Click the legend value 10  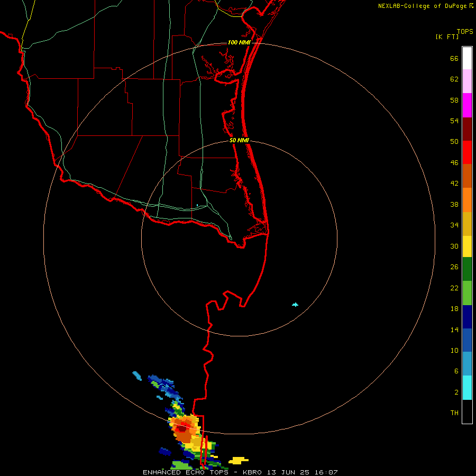[454, 350]
